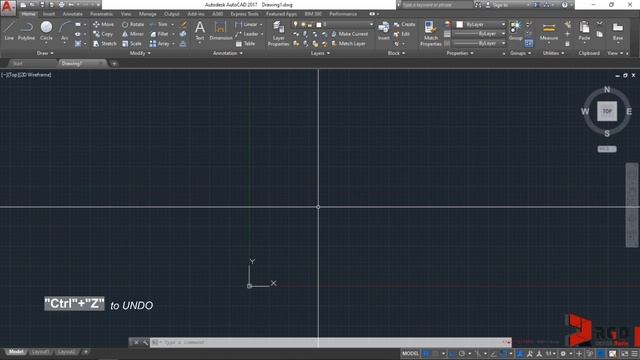Viewport: 640px width, 360px height.
Task: Click the Base view icon
Action: click(618, 31)
